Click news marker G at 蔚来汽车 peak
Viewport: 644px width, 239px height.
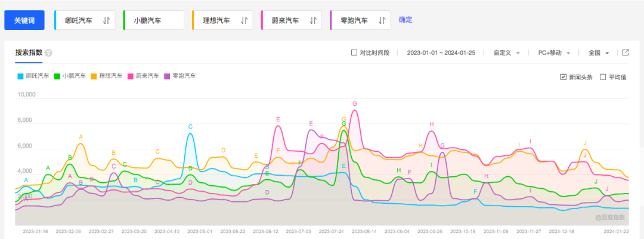pyautogui.click(x=355, y=104)
